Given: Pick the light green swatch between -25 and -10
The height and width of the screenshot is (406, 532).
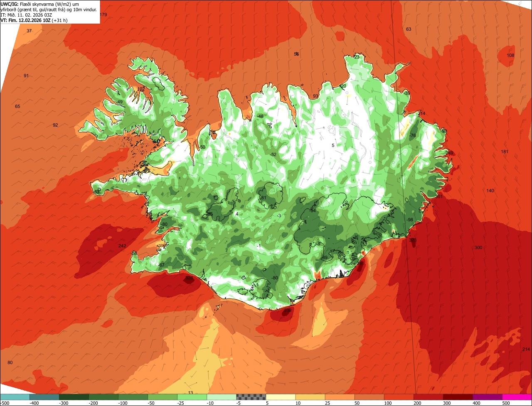Looking at the screenshot, I should point(192,397).
